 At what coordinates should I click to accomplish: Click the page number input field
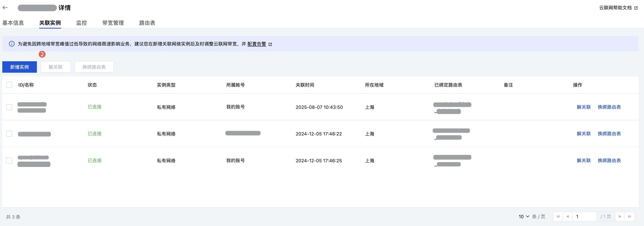(x=584, y=216)
